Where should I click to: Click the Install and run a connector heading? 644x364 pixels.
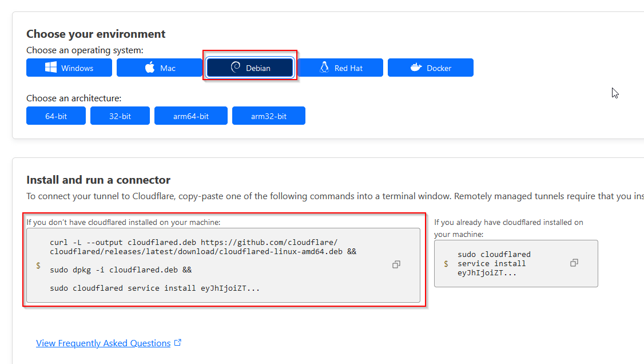(x=98, y=180)
